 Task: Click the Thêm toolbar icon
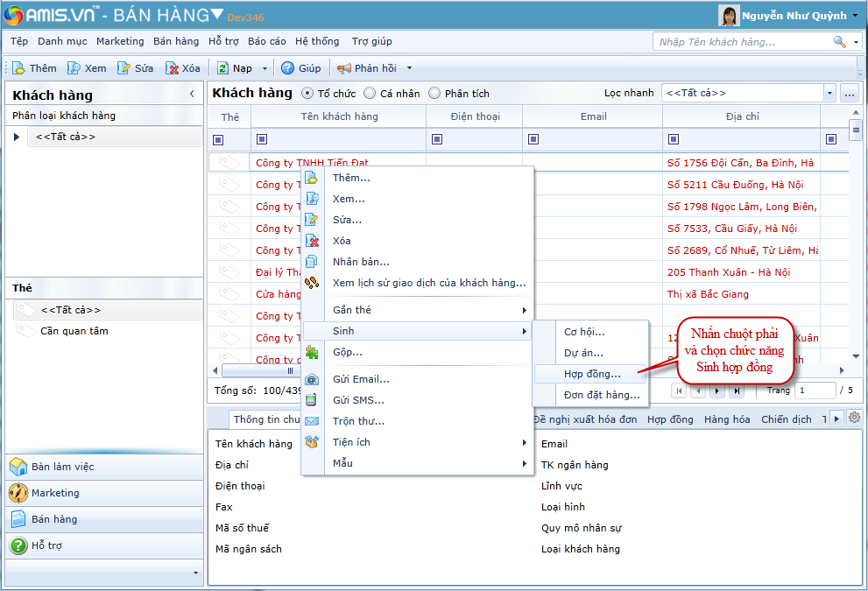coord(18,68)
